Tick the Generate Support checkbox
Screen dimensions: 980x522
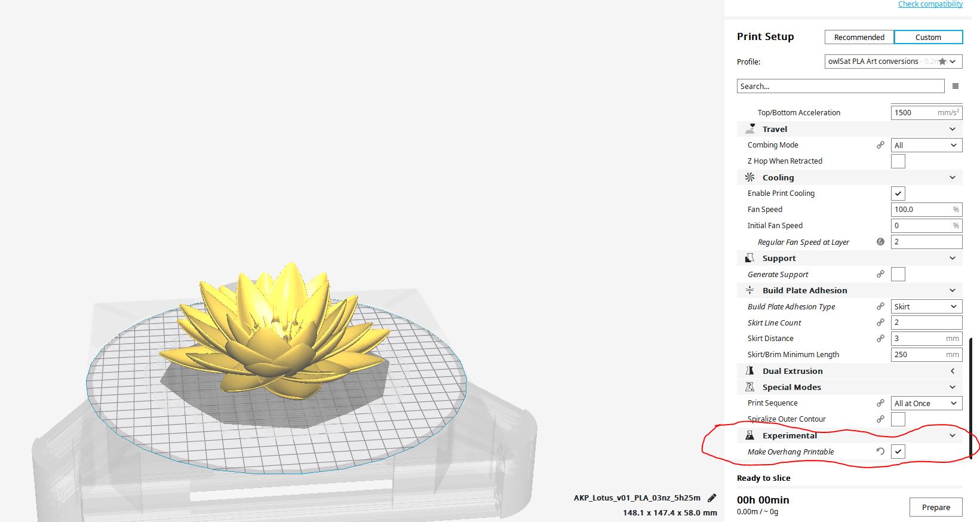point(898,274)
